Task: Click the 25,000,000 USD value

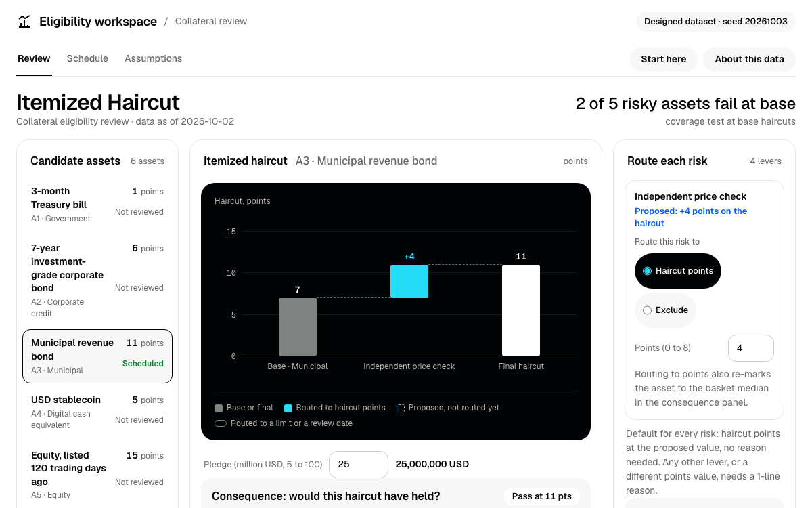Action: click(x=432, y=465)
